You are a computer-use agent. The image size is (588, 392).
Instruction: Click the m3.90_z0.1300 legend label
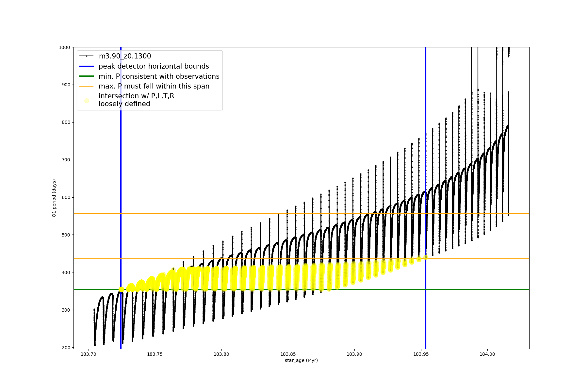click(125, 56)
